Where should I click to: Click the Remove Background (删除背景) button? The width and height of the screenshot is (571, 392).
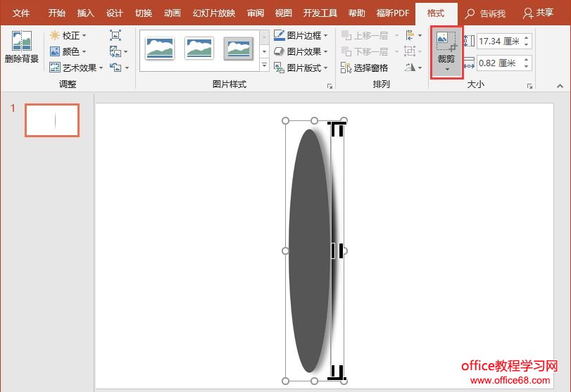click(x=21, y=48)
